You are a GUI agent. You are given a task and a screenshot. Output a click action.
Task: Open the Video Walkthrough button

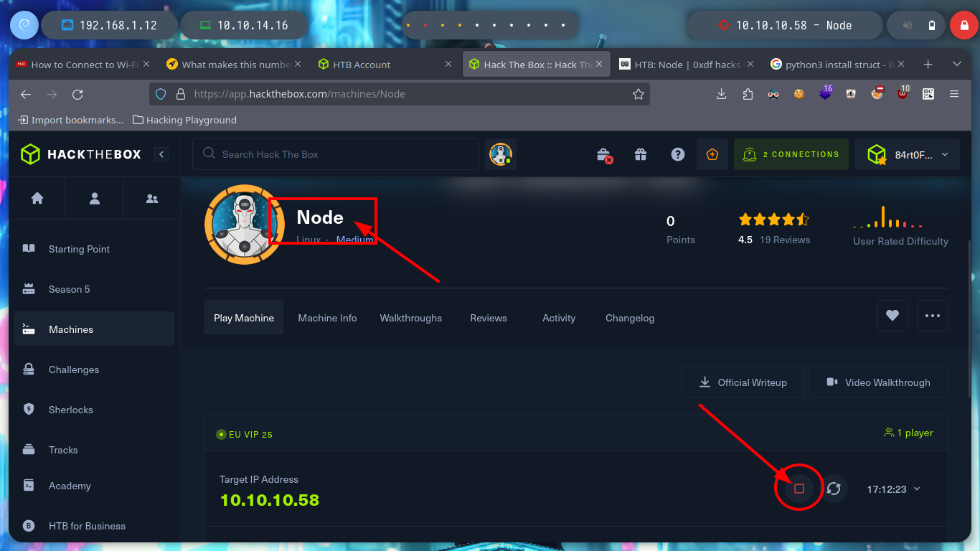point(877,382)
